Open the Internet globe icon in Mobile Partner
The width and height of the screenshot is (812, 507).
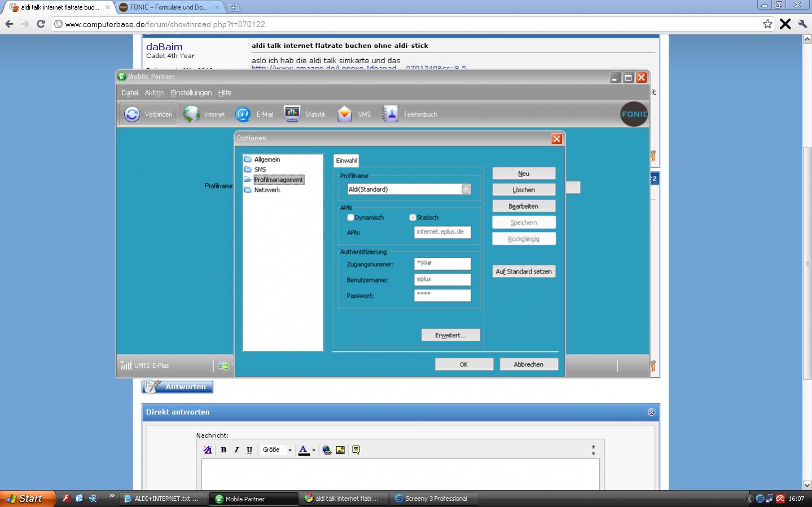191,114
